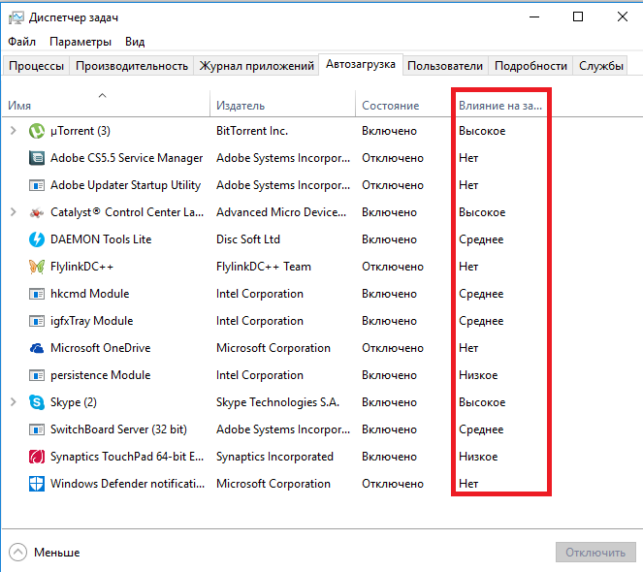This screenshot has height=572, width=643.
Task: Click the Task Manager title bar icon
Action: (x=16, y=18)
